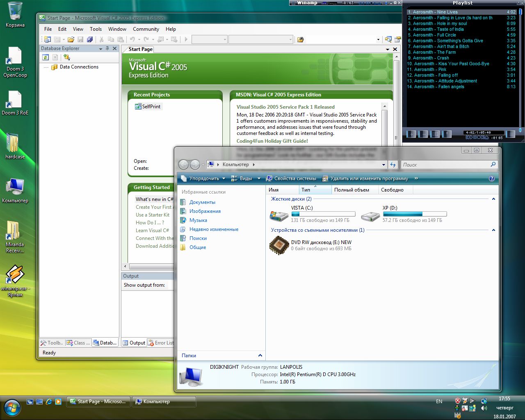Launch Internet Explorer from Quick Launch
The width and height of the screenshot is (525, 420).
pos(49,402)
